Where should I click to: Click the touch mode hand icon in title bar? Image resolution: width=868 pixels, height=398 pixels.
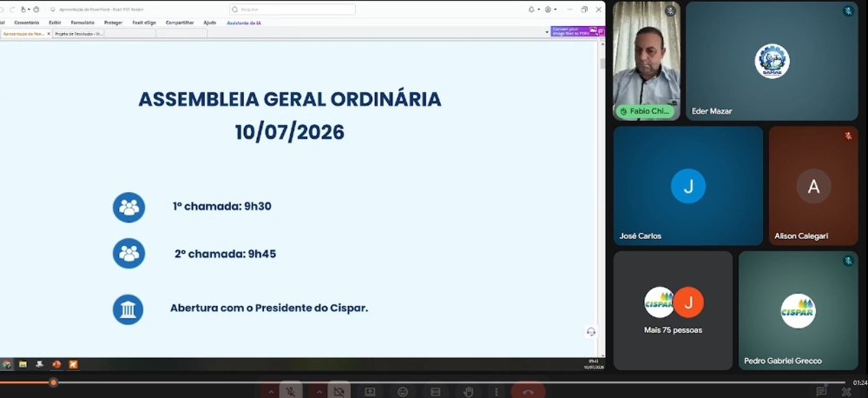pyautogui.click(x=23, y=10)
